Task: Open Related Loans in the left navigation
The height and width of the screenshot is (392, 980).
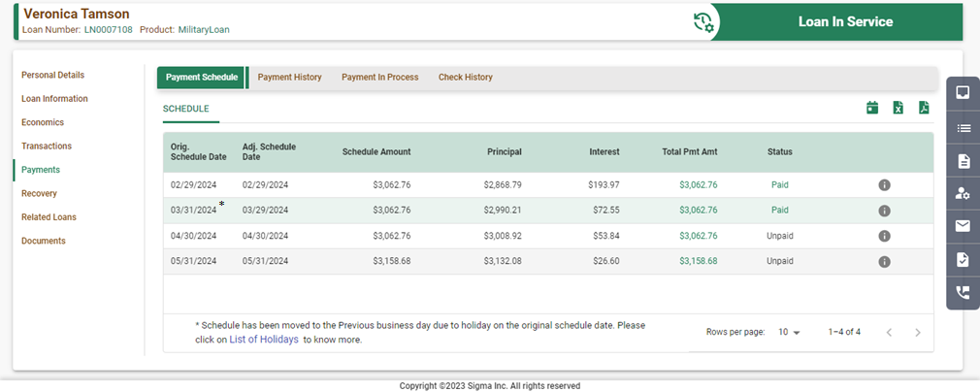Action: pyautogui.click(x=49, y=217)
